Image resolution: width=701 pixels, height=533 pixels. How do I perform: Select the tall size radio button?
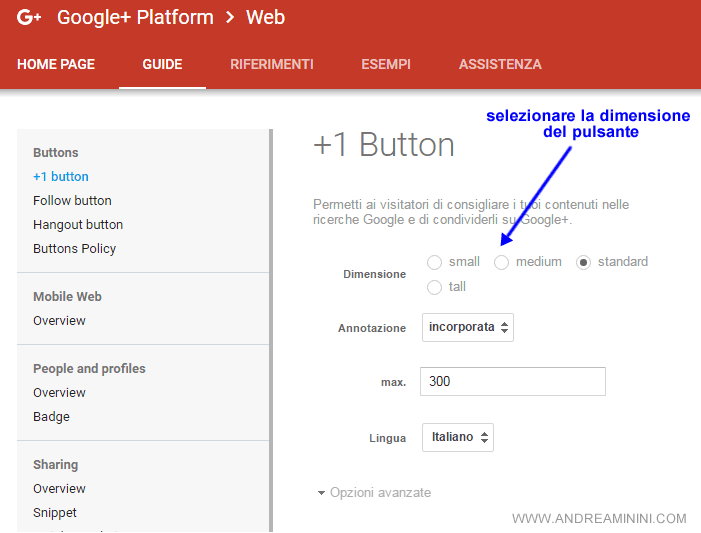click(434, 287)
